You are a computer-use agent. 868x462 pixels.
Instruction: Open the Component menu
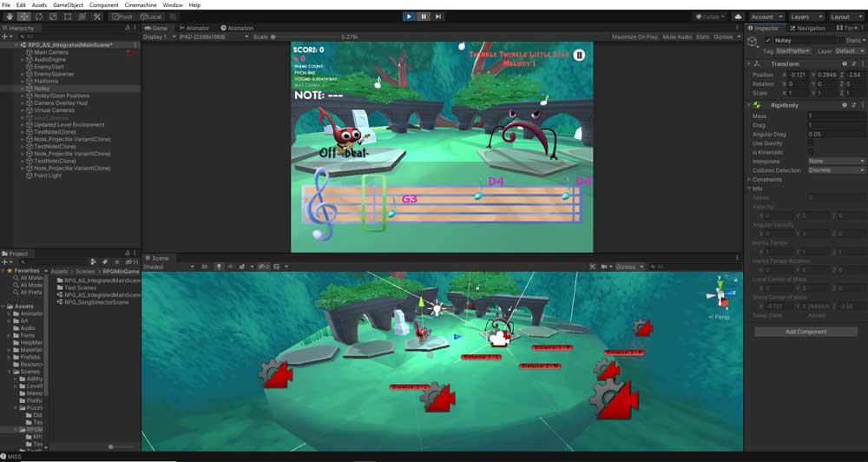click(104, 5)
